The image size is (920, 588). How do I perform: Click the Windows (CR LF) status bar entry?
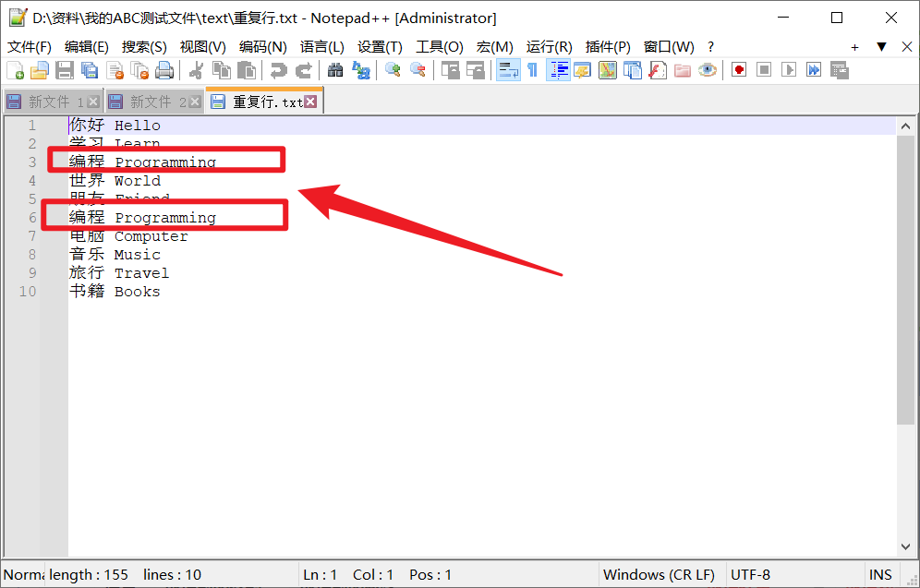(x=661, y=574)
